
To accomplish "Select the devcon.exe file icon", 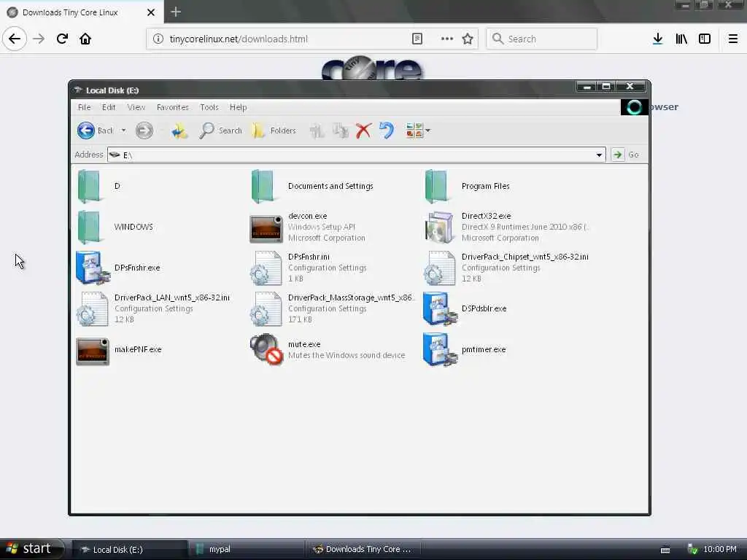I will point(266,228).
